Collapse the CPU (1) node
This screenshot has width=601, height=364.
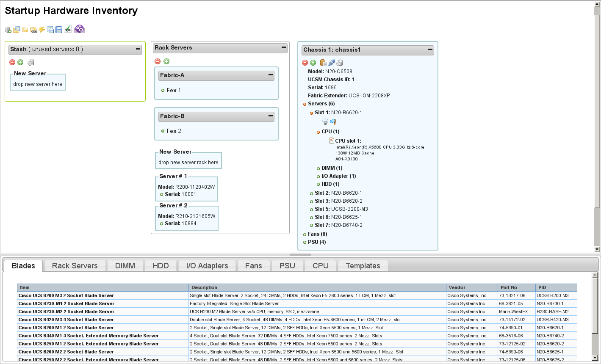(x=319, y=132)
